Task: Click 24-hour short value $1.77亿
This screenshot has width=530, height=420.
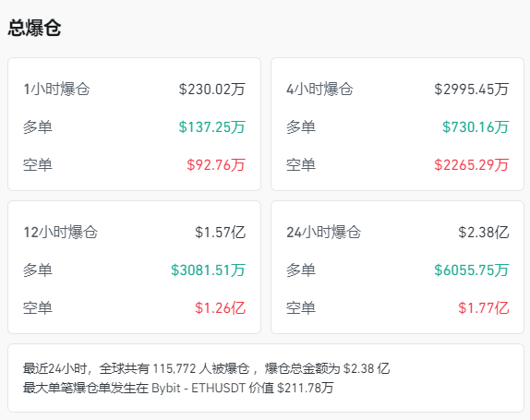Action: 483,308
